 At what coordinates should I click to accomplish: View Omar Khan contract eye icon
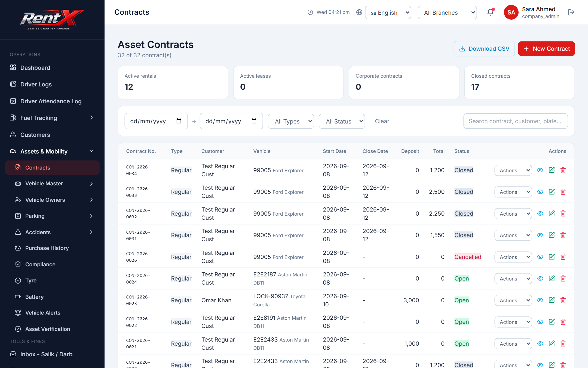pos(540,300)
